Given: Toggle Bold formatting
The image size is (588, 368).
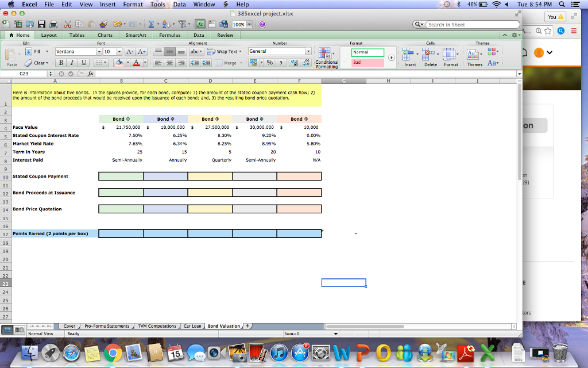Looking at the screenshot, I should click(x=61, y=63).
